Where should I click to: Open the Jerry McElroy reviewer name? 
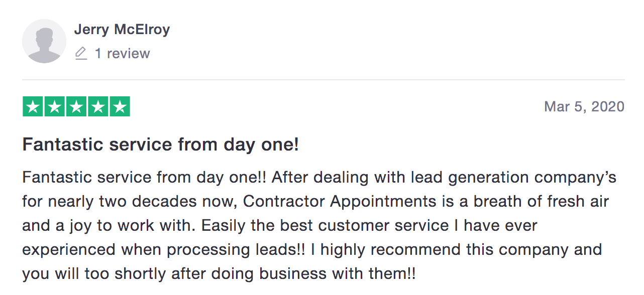tap(122, 30)
